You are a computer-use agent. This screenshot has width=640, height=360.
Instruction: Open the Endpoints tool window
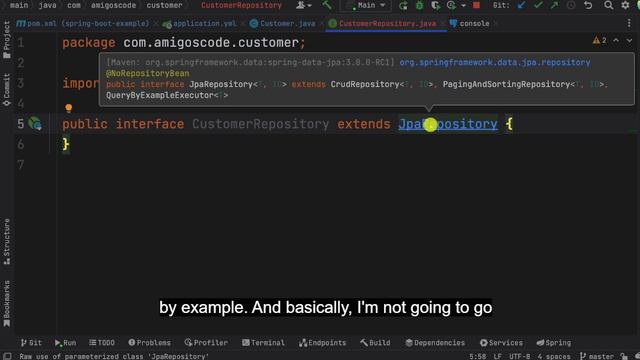coord(322,342)
